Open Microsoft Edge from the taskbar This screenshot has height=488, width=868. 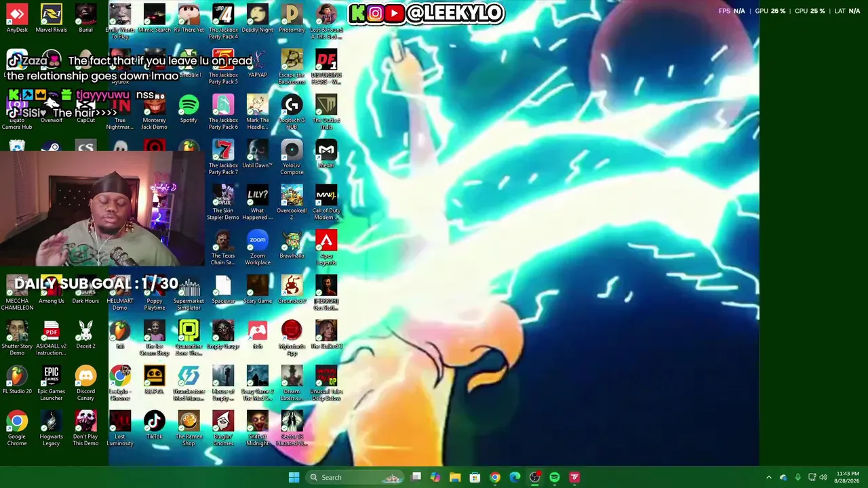(x=515, y=477)
